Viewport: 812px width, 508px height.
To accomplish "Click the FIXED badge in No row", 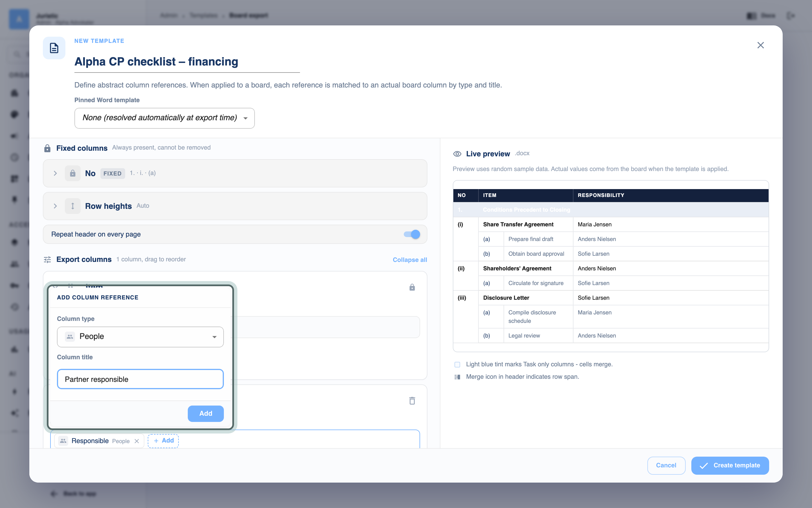I will pos(112,173).
